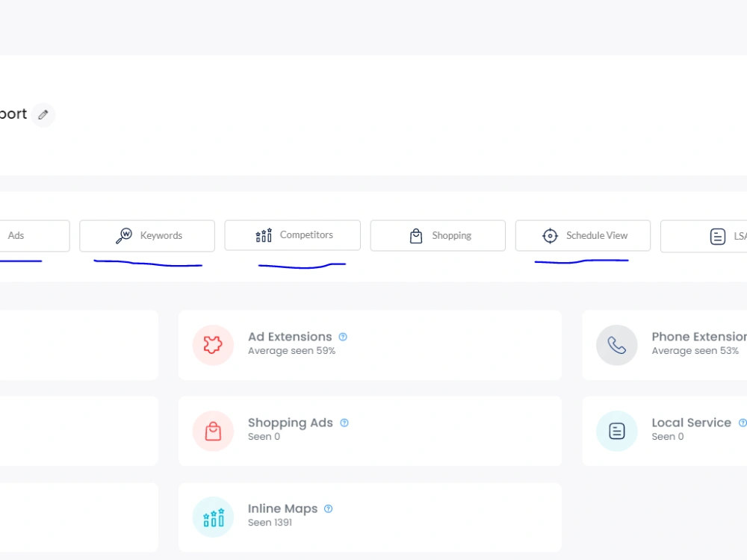Click the Ad Extensions heading
The height and width of the screenshot is (560, 747).
pos(290,337)
